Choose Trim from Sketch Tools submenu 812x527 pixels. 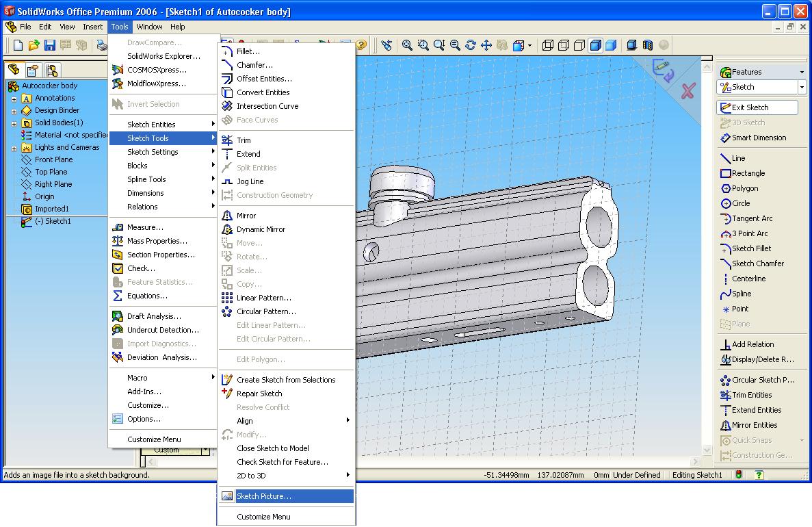(x=287, y=140)
